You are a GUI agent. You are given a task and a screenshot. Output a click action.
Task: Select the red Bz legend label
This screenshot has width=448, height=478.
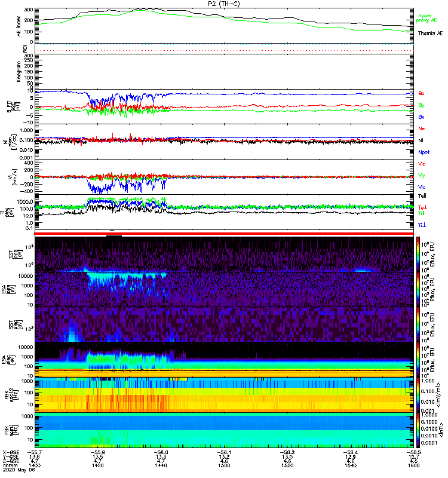click(421, 93)
